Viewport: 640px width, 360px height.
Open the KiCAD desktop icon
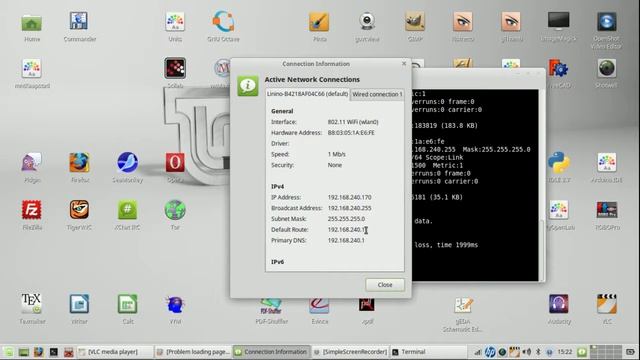[558, 68]
